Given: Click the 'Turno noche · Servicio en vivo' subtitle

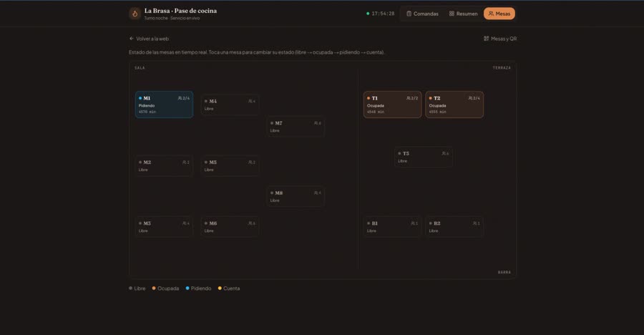Looking at the screenshot, I should click(x=172, y=18).
